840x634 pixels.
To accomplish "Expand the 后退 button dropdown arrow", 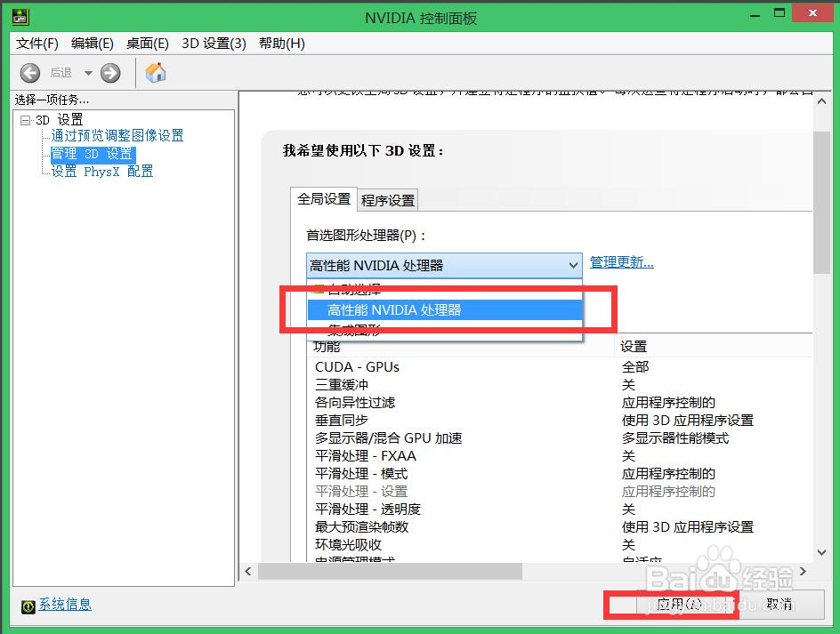I will tap(86, 74).
